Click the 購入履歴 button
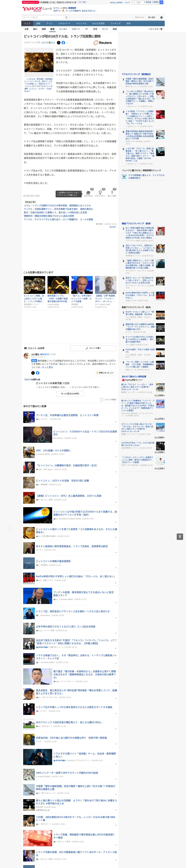 pos(152,18)
